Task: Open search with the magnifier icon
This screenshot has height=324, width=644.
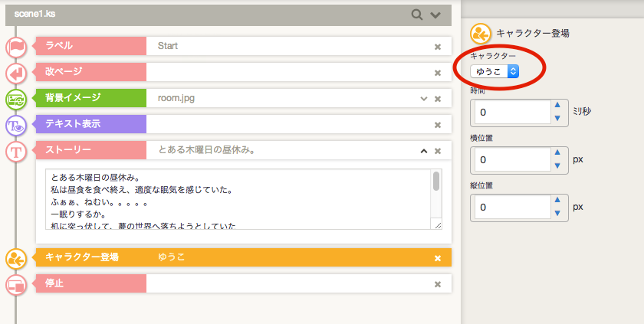Action: (x=417, y=15)
